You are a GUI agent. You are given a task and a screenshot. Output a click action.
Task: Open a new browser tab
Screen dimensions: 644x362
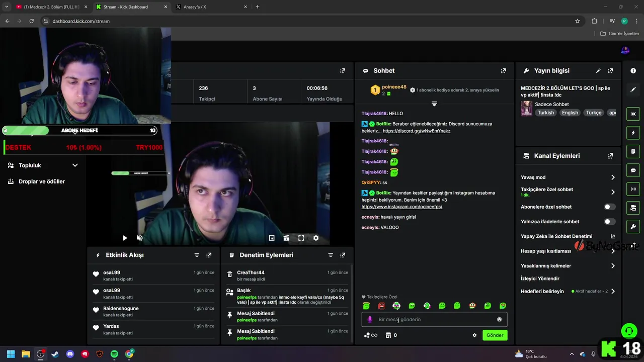pos(258,7)
